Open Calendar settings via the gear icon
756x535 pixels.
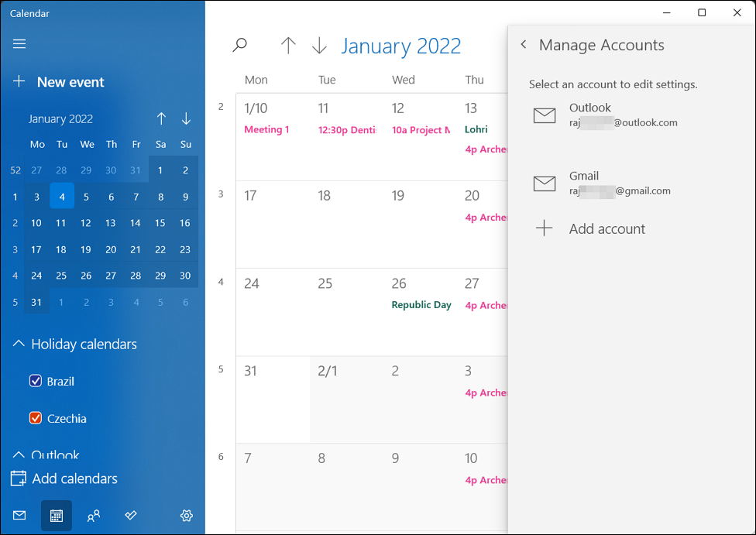tap(186, 515)
